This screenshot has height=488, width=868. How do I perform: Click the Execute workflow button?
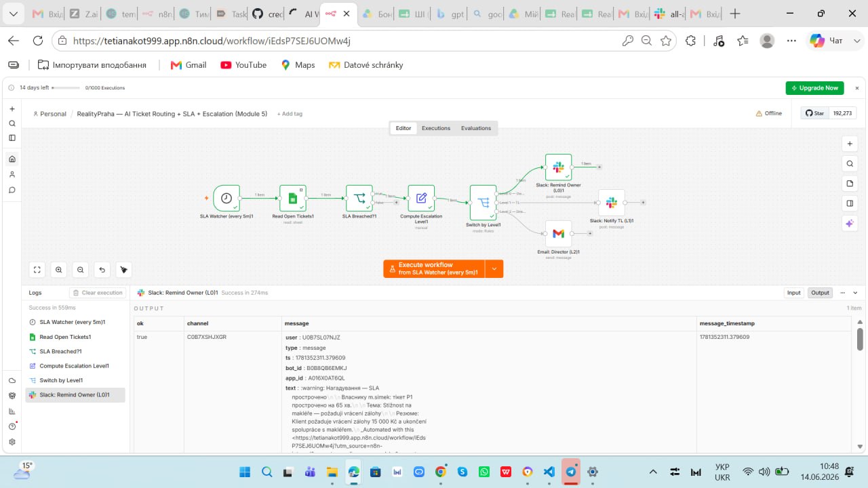click(434, 269)
